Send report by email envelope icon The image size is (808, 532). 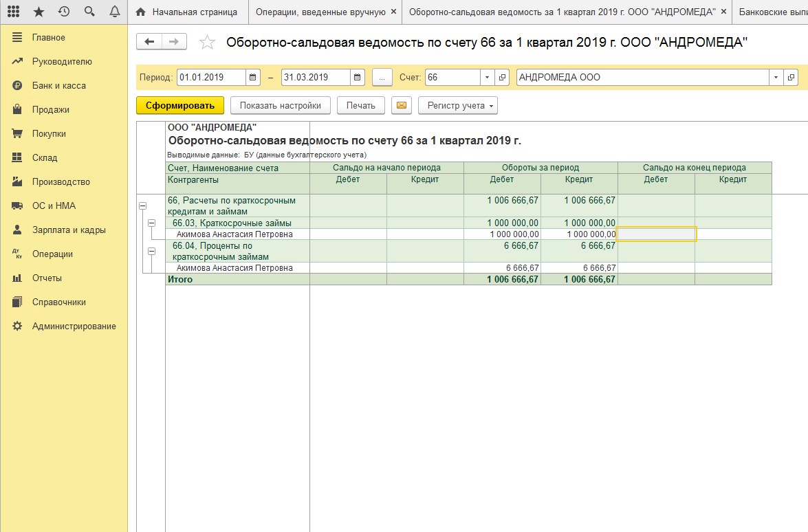402,106
